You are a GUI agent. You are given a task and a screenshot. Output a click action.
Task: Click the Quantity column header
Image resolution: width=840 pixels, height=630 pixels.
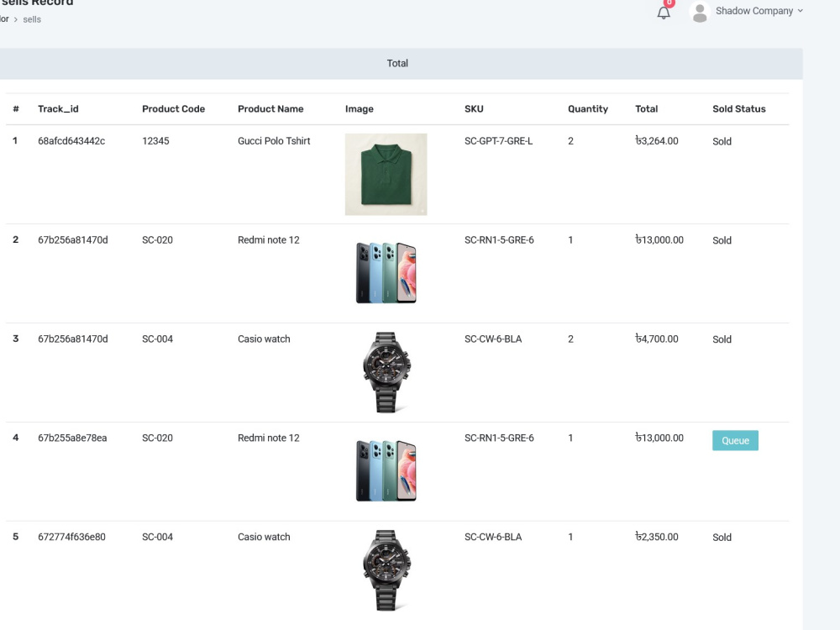[588, 108]
